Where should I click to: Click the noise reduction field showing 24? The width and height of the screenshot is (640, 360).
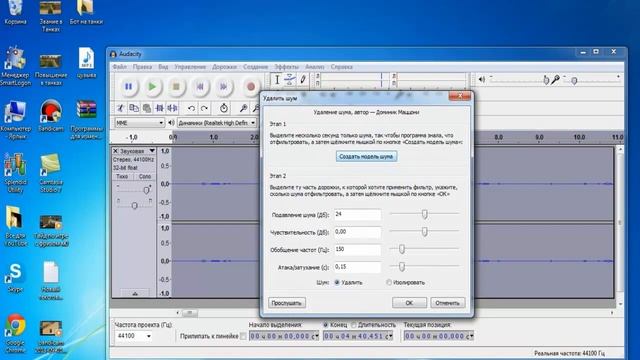point(358,215)
